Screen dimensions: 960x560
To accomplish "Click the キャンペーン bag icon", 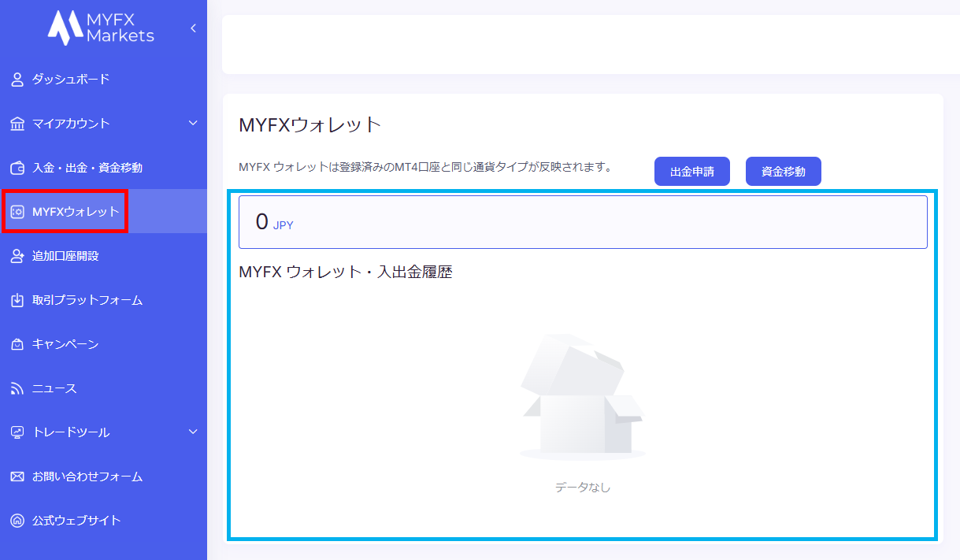I will (x=17, y=344).
